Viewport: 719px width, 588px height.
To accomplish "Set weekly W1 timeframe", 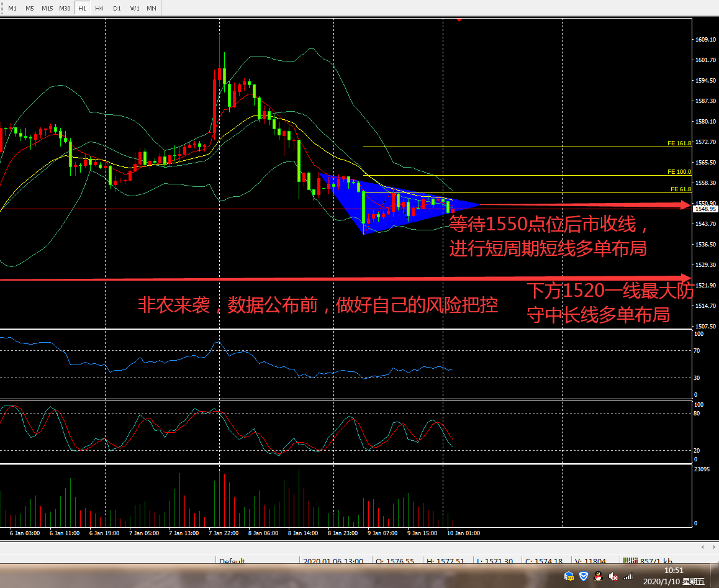I will tap(134, 8).
